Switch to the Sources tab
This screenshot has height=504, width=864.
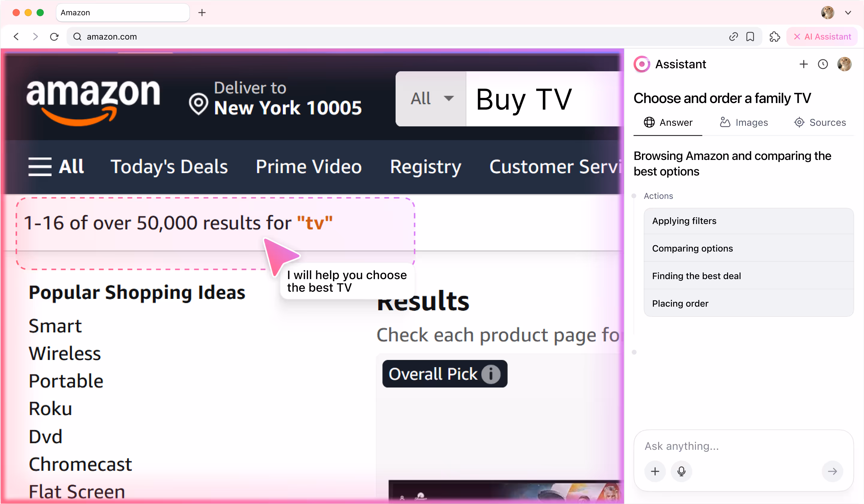[820, 123]
